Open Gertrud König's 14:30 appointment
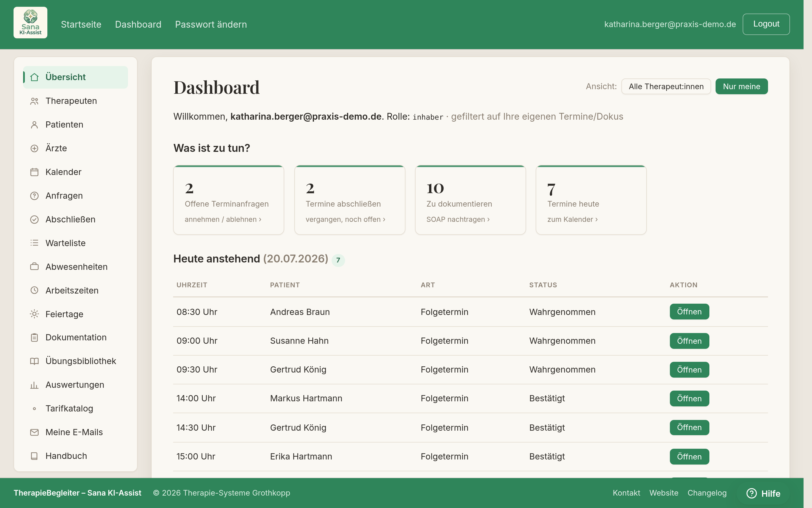Screen dimensions: 812x508 click(689, 428)
